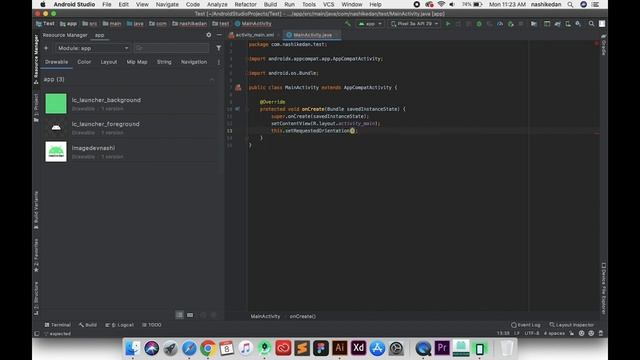This screenshot has width=640, height=360.
Task: Select the Layout resource tab
Action: 109,62
